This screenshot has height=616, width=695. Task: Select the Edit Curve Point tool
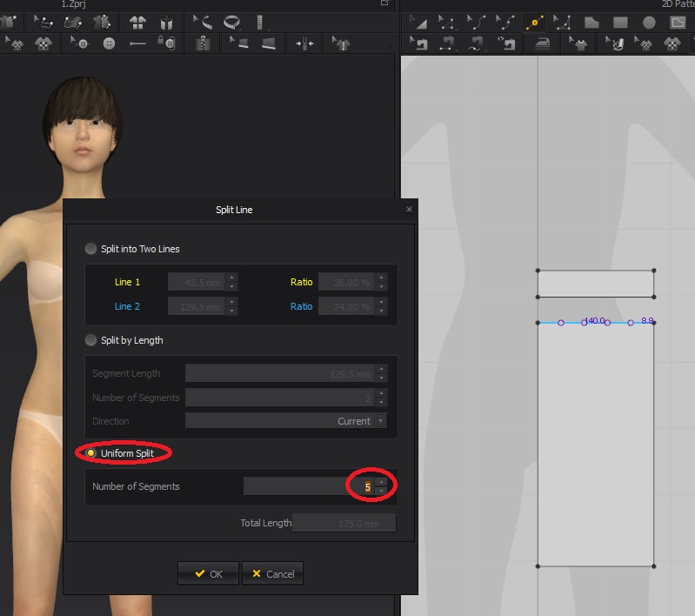point(505,22)
